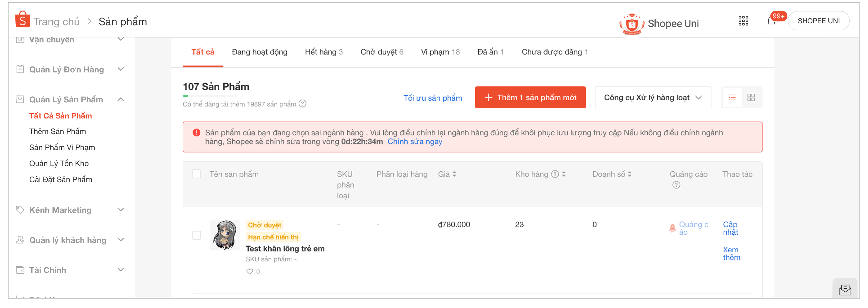Open the Vi phạm tab
The width and height of the screenshot is (868, 308).
click(440, 52)
